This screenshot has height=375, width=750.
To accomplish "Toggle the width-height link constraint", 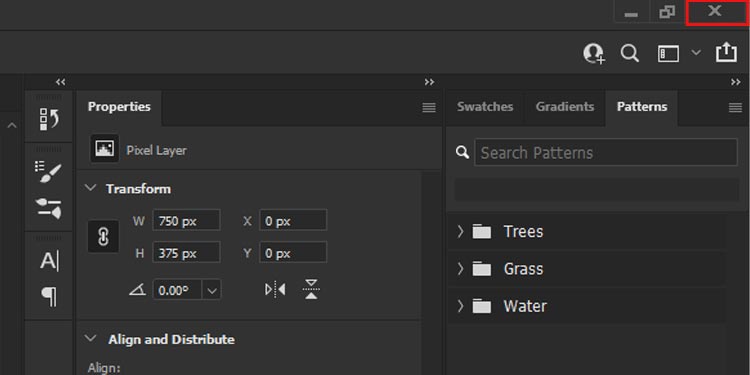I will (x=103, y=236).
